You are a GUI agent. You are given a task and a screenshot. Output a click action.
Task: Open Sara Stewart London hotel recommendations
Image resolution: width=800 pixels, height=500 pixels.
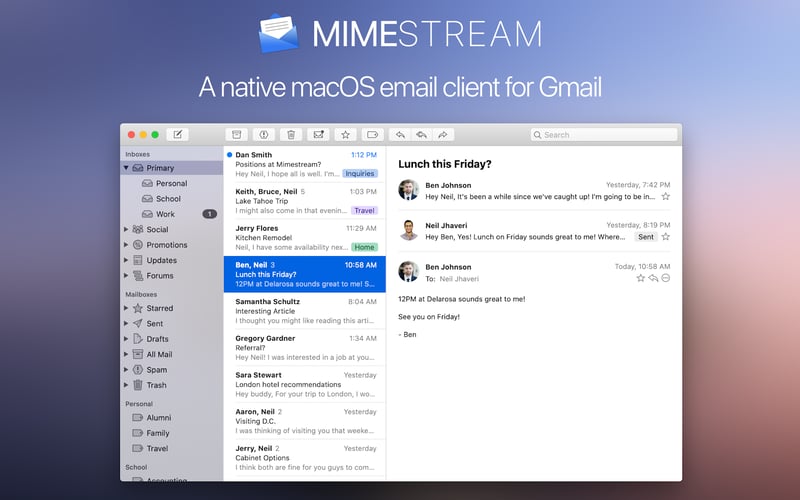[305, 385]
